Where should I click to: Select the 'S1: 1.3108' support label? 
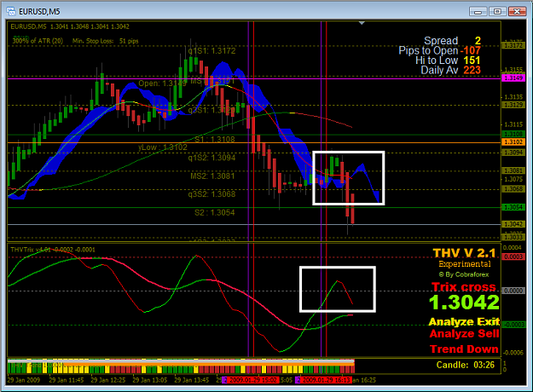tap(215, 139)
